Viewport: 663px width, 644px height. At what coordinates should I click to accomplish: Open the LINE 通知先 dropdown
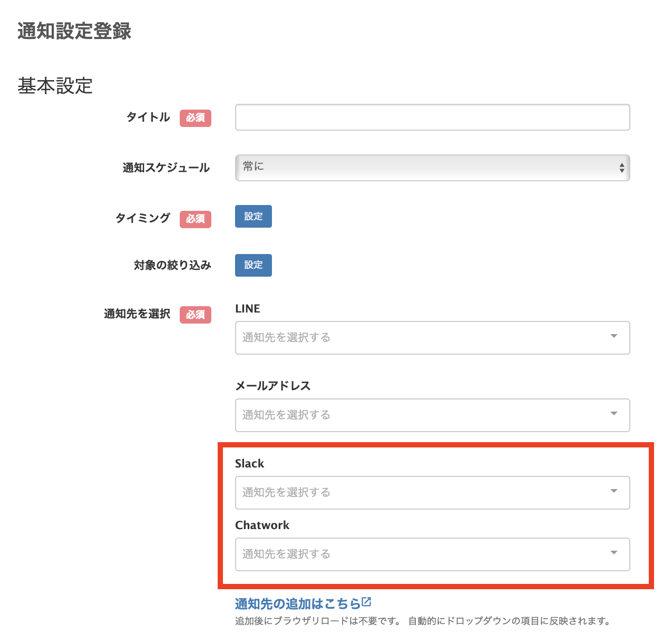[x=432, y=338]
